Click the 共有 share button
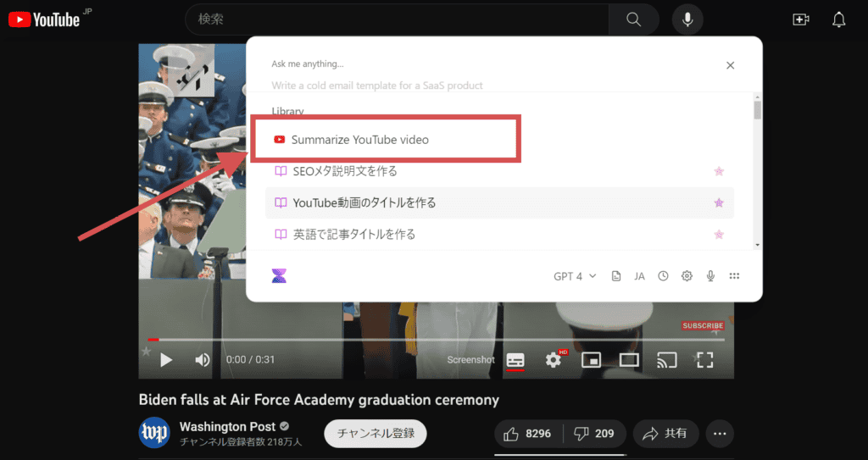The image size is (868, 460). [666, 434]
